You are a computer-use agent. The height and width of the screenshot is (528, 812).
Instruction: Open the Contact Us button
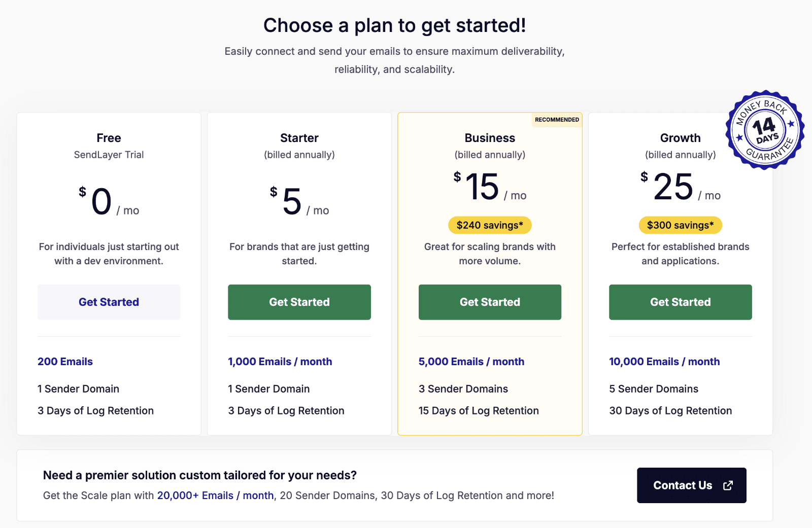click(x=683, y=485)
